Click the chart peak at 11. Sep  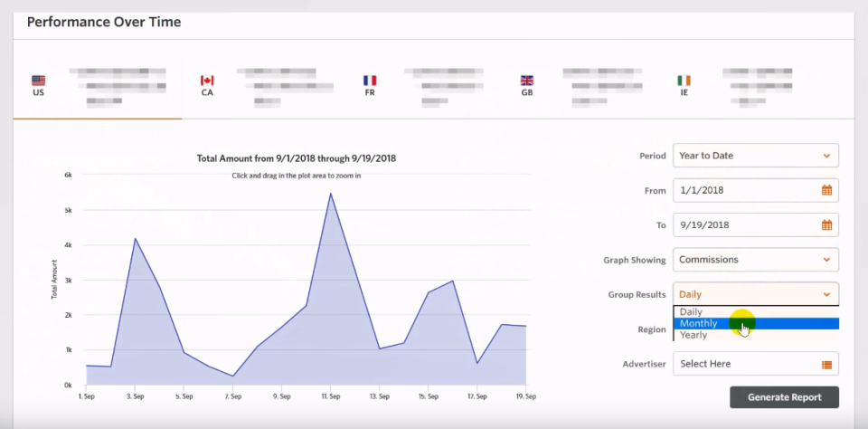pos(331,194)
